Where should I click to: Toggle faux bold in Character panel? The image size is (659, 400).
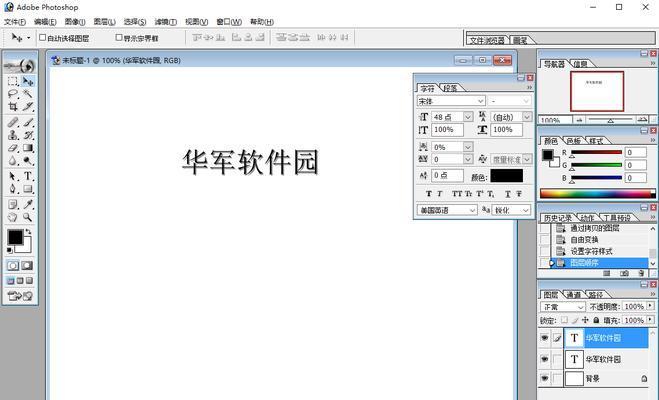click(429, 194)
